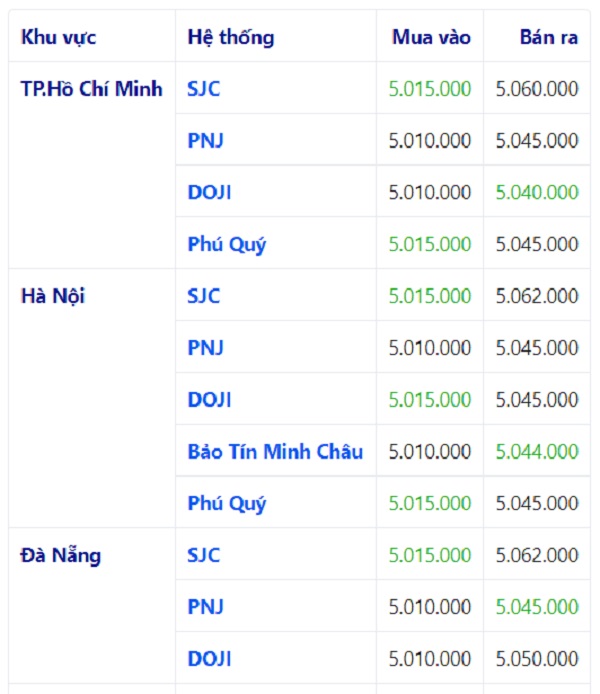The image size is (600, 694).
Task: Open the Bảo Tín Minh Châu link
Action: click(x=275, y=452)
